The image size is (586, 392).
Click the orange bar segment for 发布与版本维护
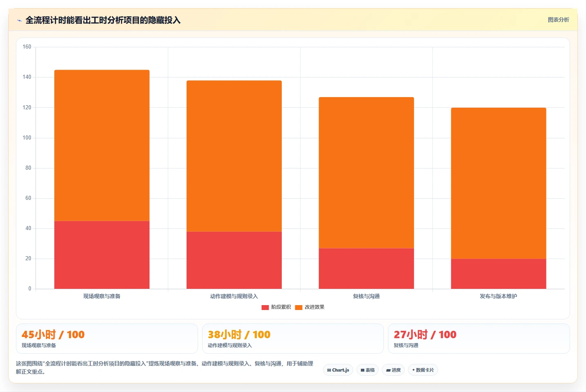[499, 183]
